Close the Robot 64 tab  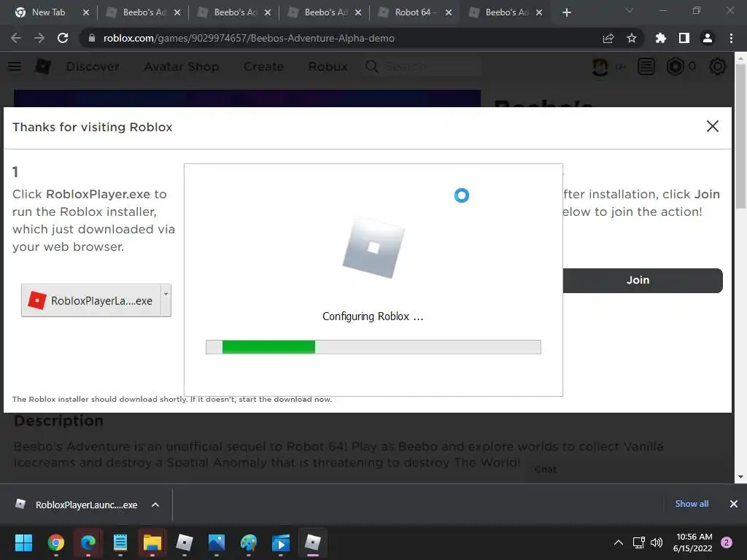[449, 12]
